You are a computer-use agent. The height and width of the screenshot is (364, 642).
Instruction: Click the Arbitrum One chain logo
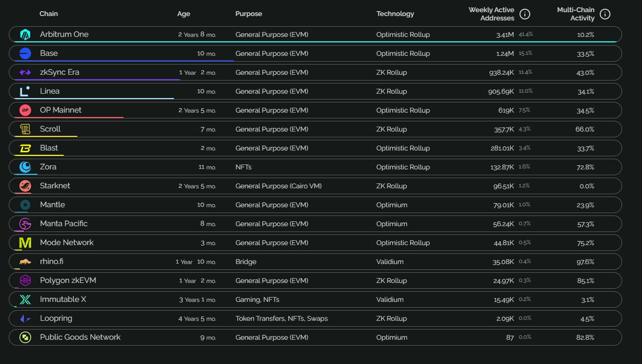[25, 34]
